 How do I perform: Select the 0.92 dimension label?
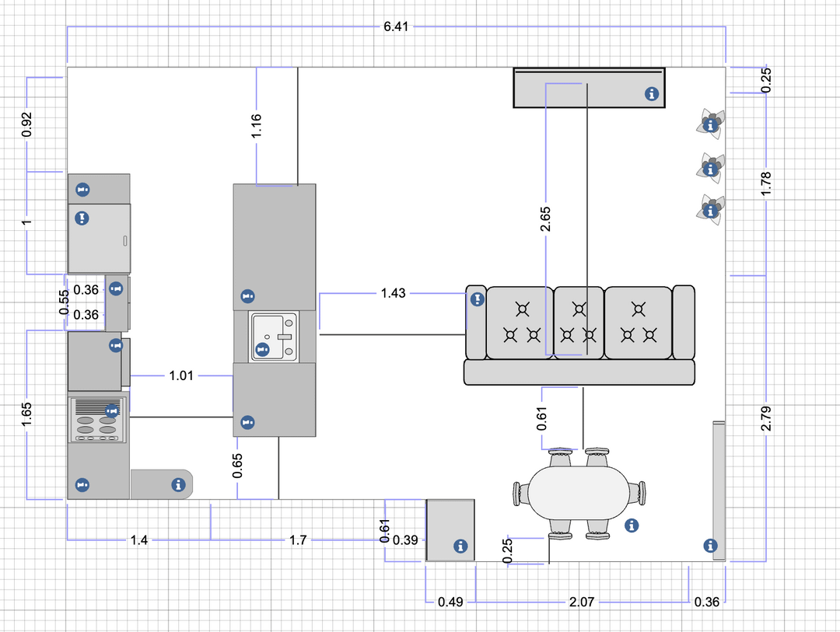click(x=26, y=124)
